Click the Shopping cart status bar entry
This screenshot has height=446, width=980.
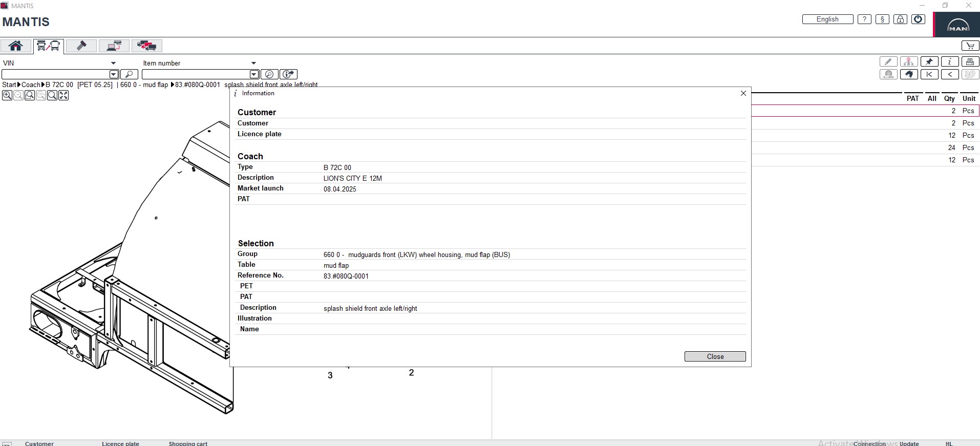point(188,443)
